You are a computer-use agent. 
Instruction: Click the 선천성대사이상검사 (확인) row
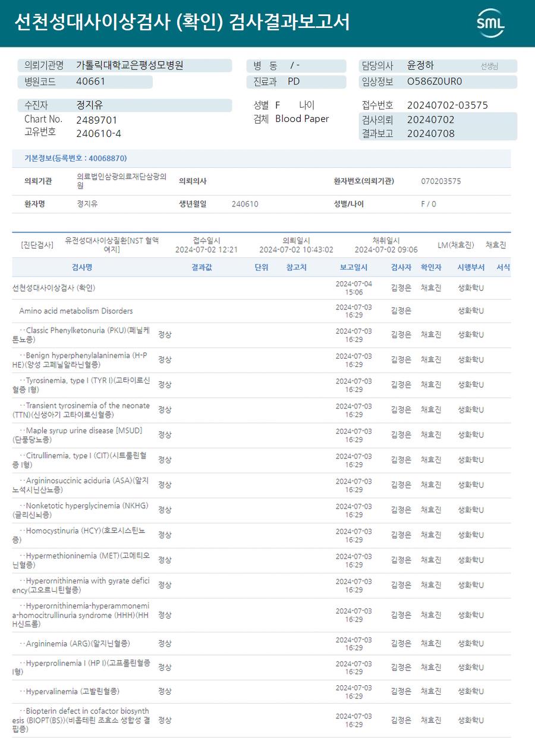click(x=261, y=288)
